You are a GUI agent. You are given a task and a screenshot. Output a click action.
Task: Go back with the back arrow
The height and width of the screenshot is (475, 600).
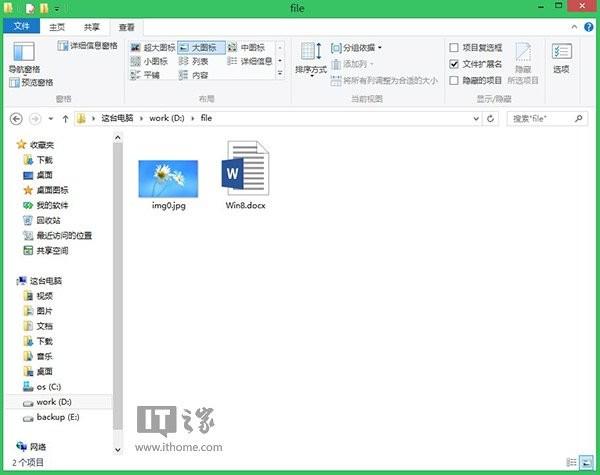(16, 119)
